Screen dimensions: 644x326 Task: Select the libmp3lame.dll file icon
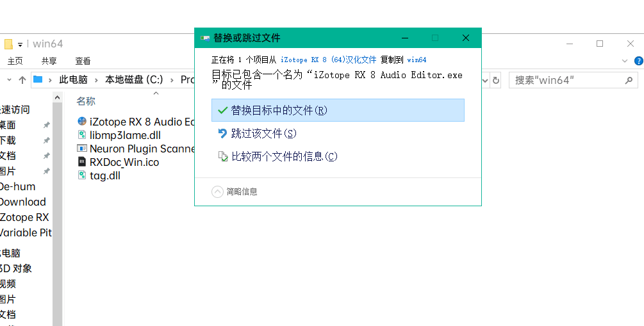[x=81, y=134]
